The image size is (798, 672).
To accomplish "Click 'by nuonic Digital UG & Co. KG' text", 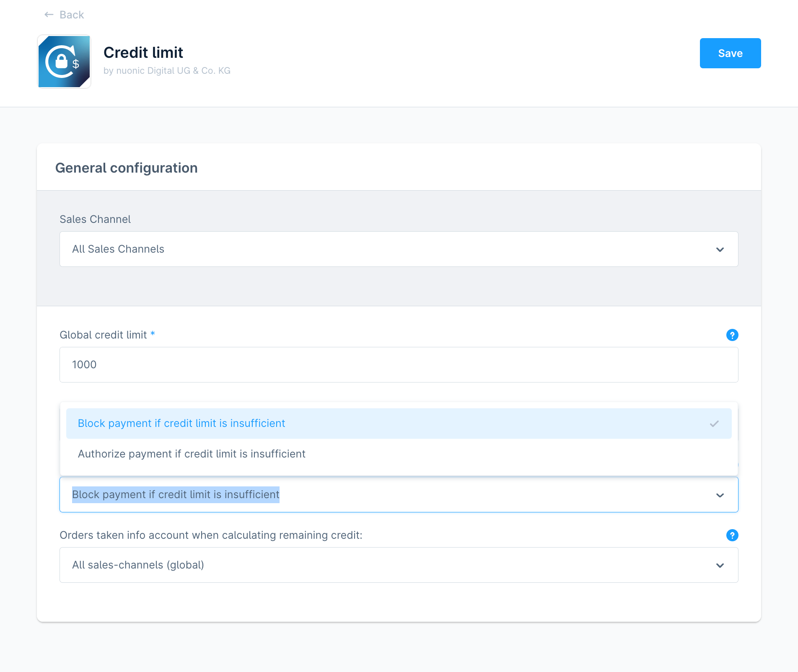I will click(167, 70).
